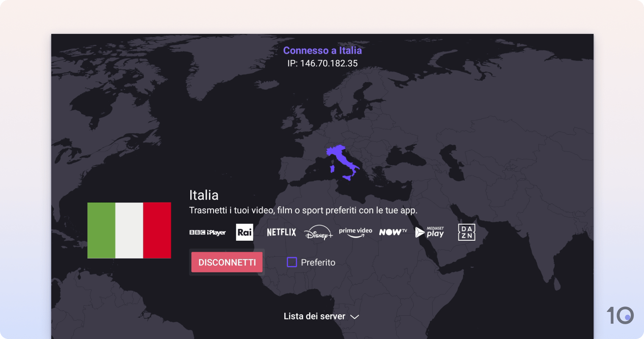
Task: Enable the Preferito checkbox
Action: tap(291, 262)
